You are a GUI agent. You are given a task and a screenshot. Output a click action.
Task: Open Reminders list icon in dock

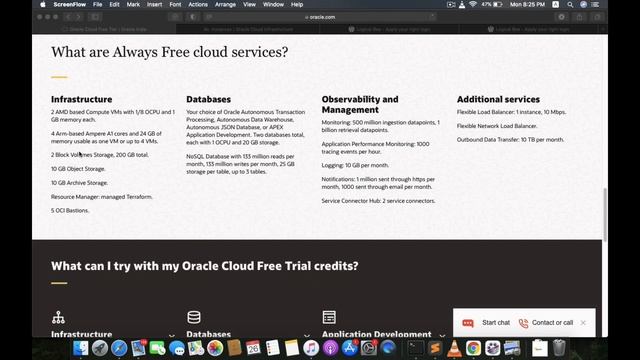273,348
